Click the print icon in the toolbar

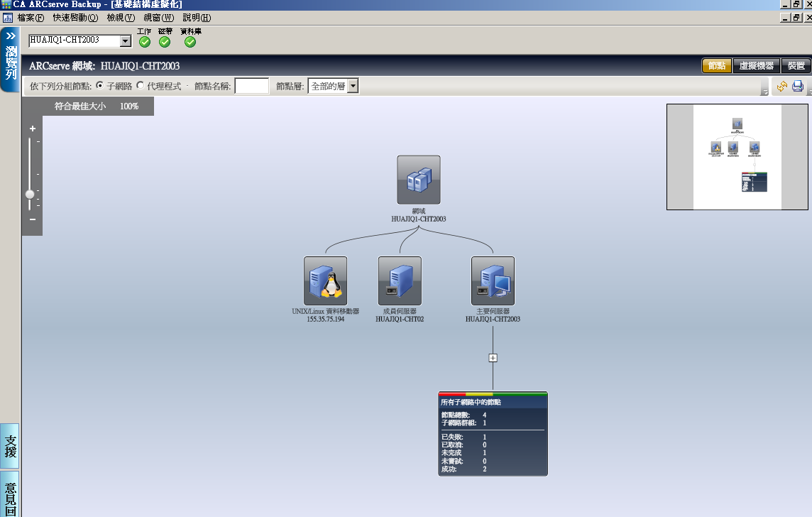click(798, 86)
